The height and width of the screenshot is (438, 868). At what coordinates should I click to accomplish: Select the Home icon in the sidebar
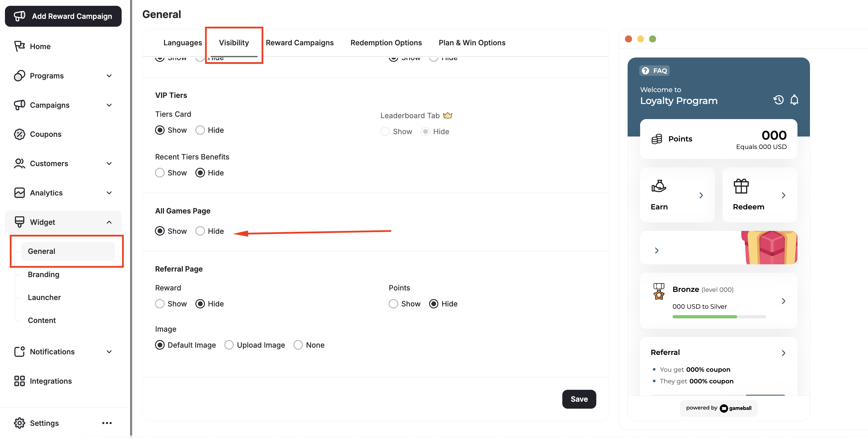(x=19, y=46)
